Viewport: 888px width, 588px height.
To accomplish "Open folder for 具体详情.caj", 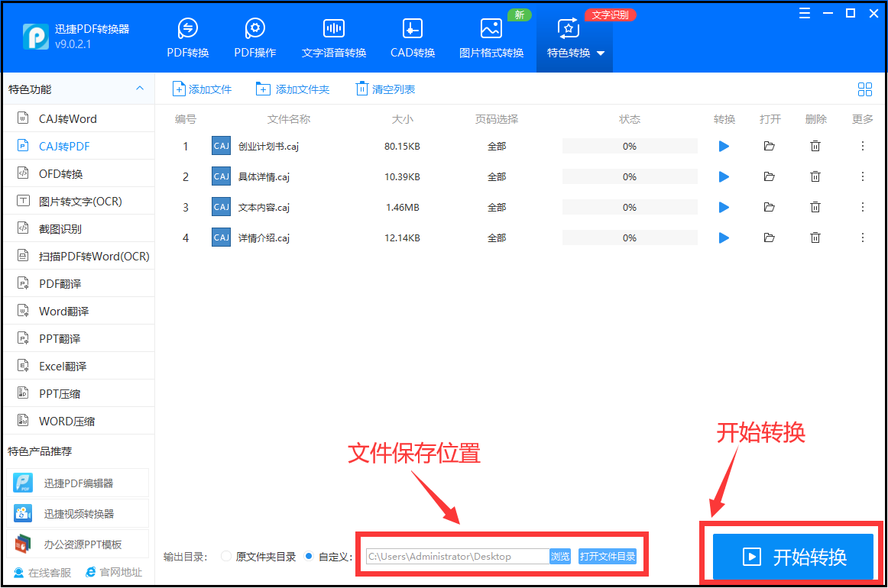I will (x=769, y=176).
